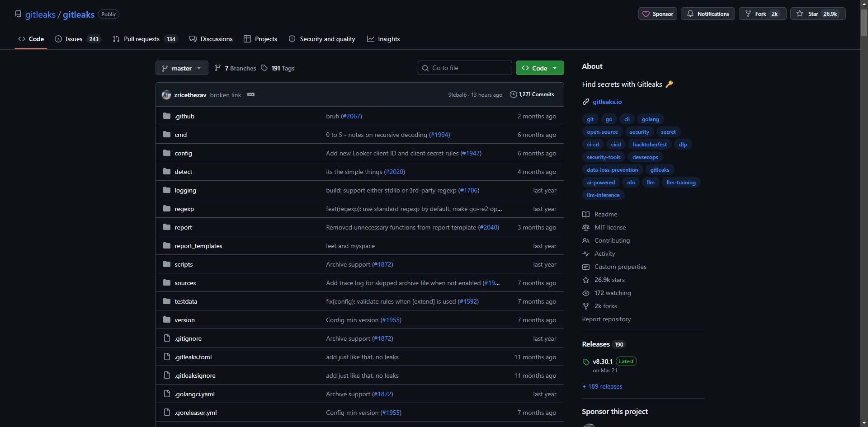Click the repository icon beside gitleaks owner name
Viewport: 868px width, 427px height.
(x=18, y=14)
